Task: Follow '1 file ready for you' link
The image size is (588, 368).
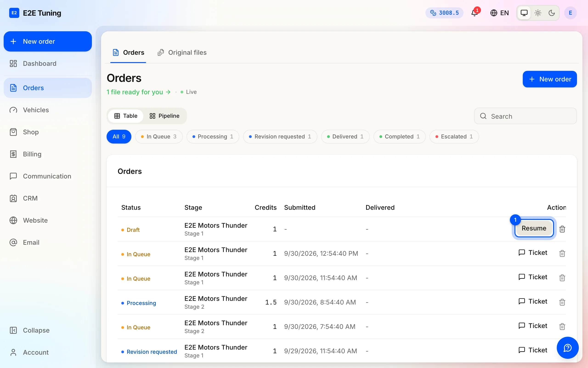Action: 139,92
